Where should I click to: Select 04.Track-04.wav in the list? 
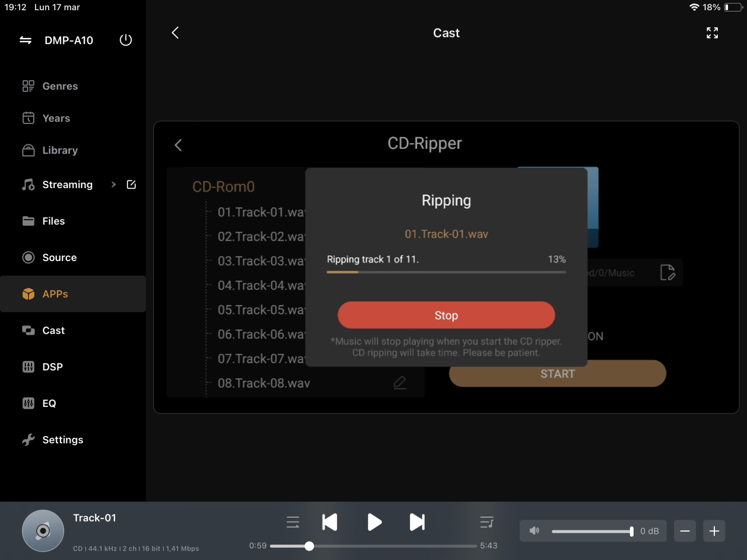[x=261, y=285]
